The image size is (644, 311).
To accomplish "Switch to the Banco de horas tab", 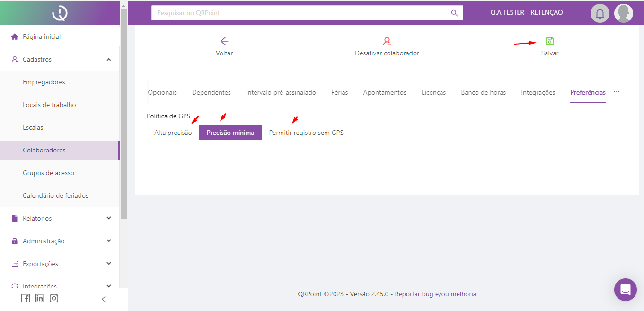I will click(x=483, y=93).
